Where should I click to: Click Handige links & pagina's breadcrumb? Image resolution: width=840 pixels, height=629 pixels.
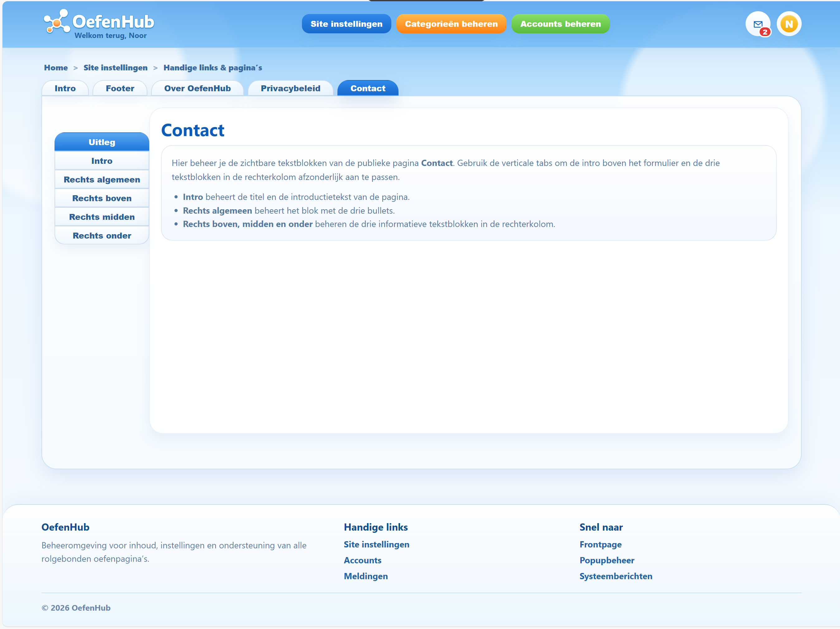(213, 68)
